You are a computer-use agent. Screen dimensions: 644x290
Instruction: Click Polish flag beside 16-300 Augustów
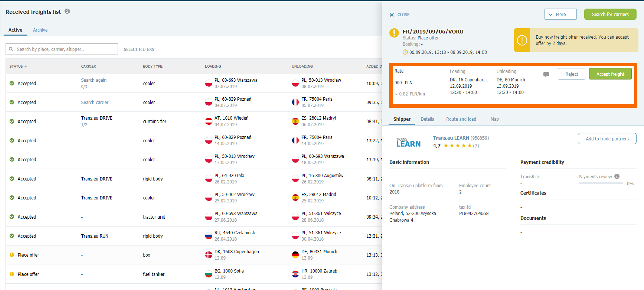click(295, 179)
